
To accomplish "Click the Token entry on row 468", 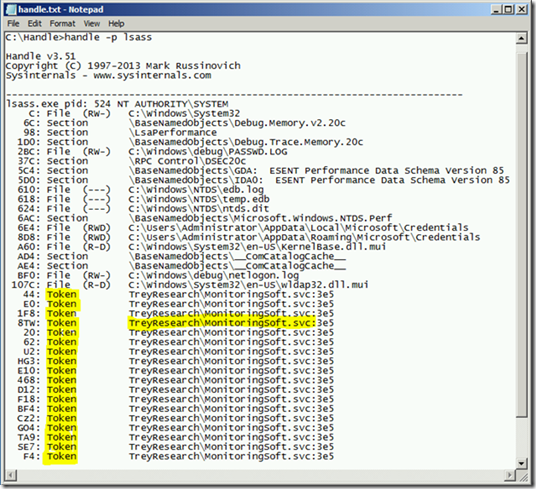I will click(x=62, y=380).
